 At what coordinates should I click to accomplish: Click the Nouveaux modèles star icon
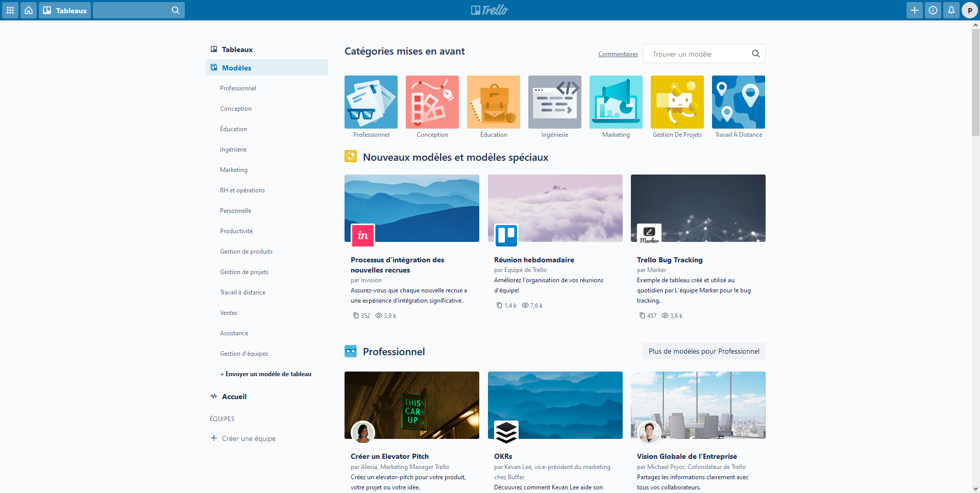click(x=351, y=156)
